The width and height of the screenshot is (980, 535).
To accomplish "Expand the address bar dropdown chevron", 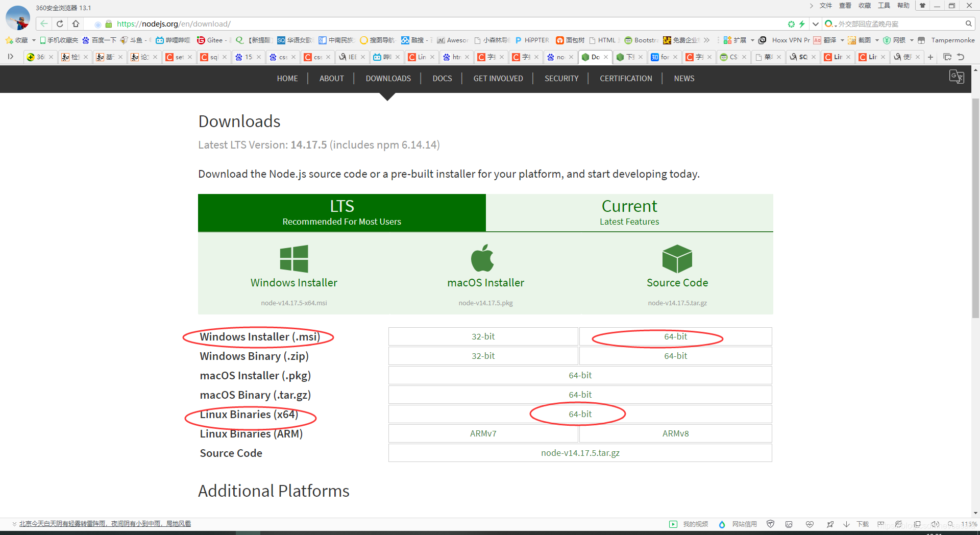I will pos(816,24).
